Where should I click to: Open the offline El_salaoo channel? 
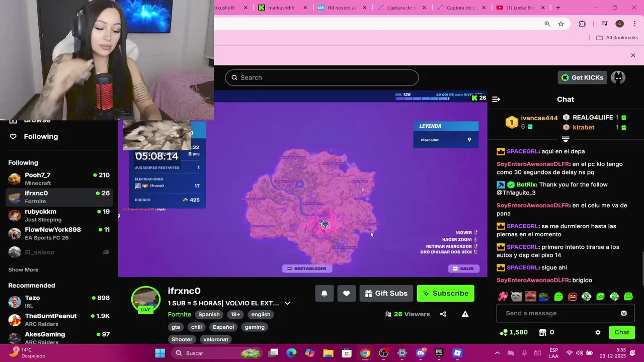59,252
